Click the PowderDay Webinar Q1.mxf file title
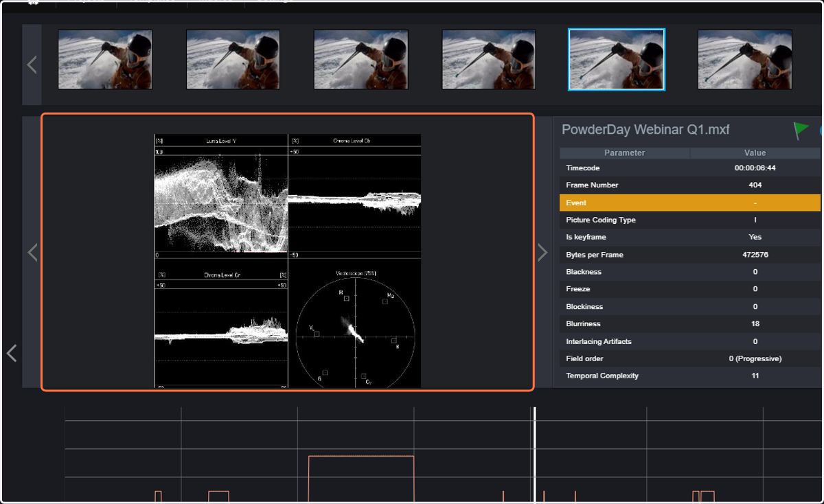824x504 pixels. click(645, 130)
